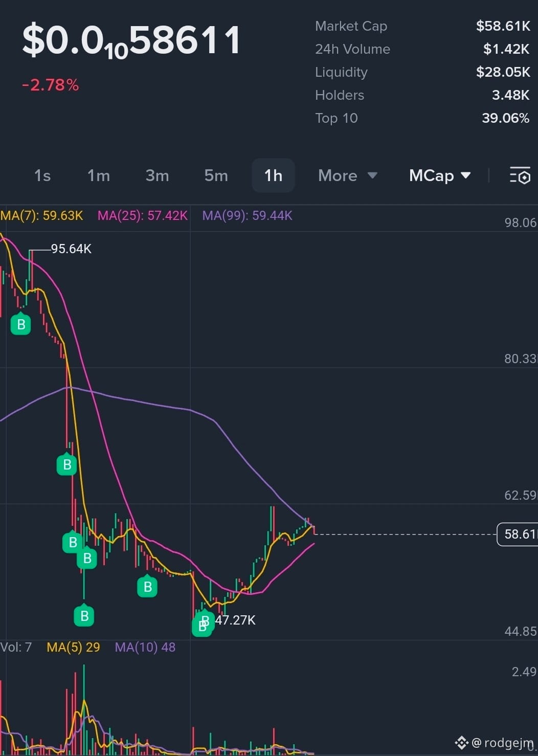Click the volume MA(5) 29 label

click(x=73, y=647)
